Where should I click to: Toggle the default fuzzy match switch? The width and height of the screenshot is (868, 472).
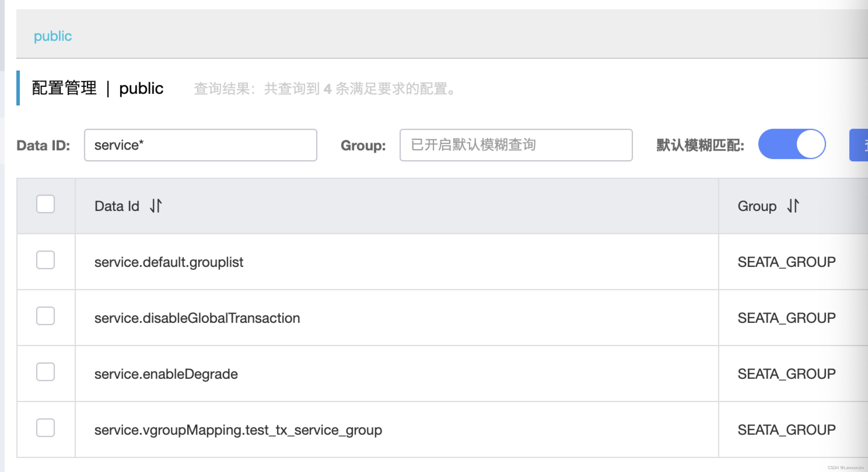click(792, 144)
